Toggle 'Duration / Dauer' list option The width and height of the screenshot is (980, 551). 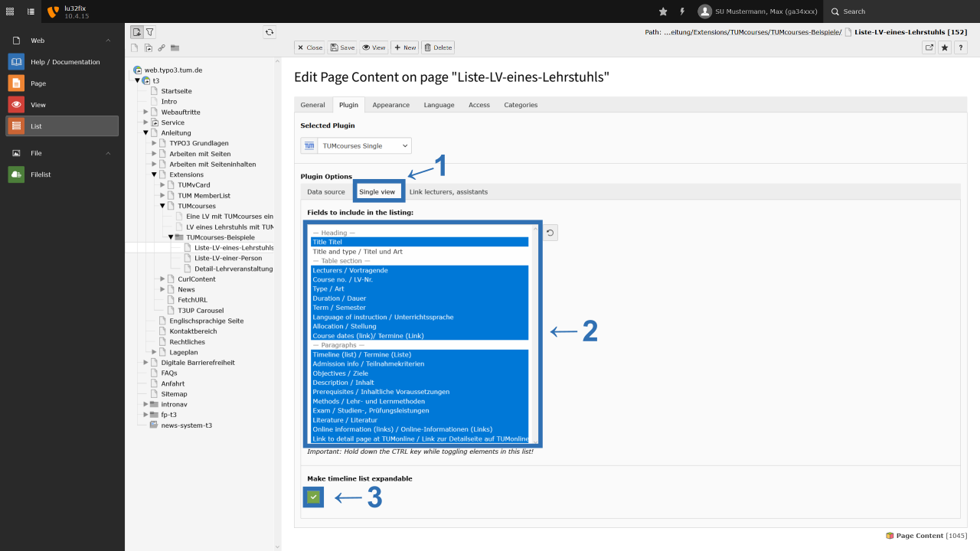(420, 298)
